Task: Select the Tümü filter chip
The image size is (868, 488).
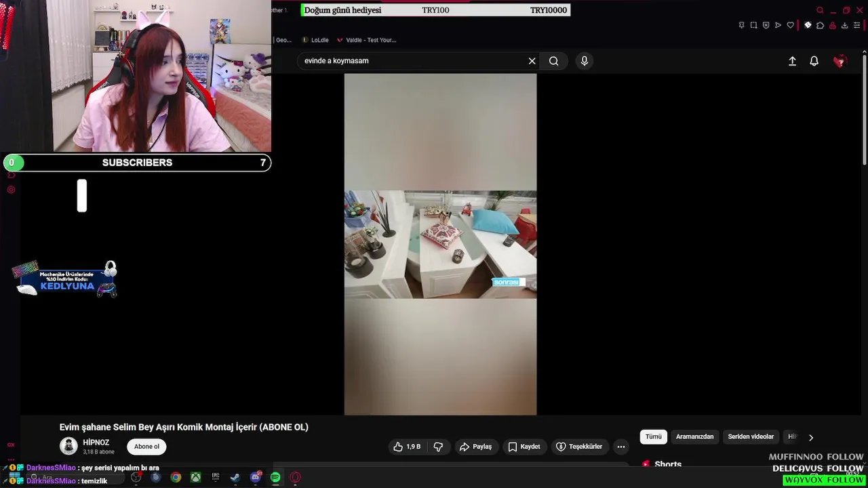Action: click(654, 437)
